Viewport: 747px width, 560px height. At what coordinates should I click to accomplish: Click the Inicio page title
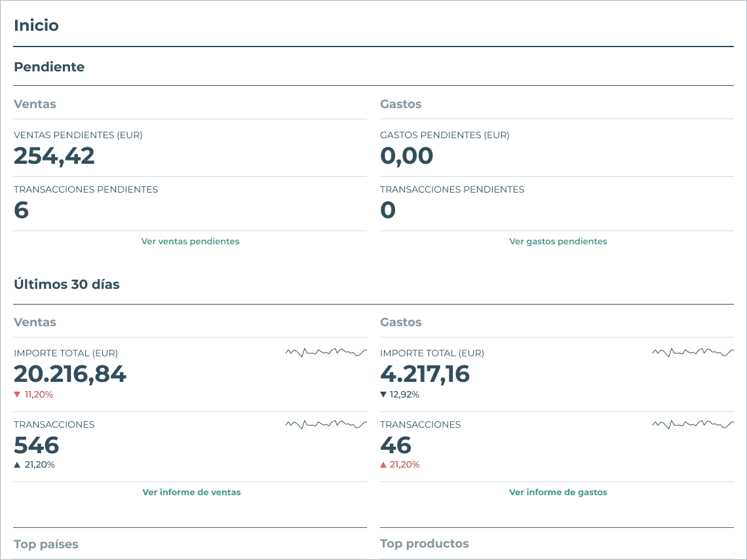(36, 26)
